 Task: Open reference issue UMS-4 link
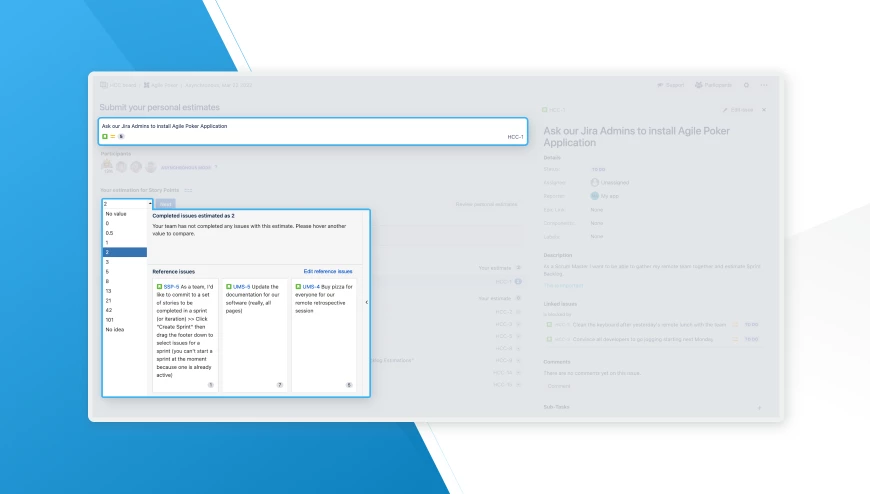click(x=311, y=287)
